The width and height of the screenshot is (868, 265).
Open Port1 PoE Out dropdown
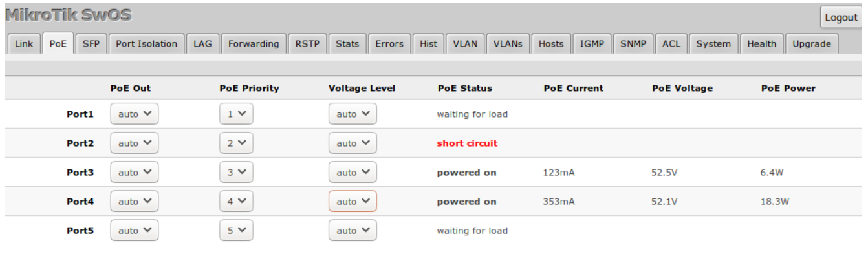point(135,114)
